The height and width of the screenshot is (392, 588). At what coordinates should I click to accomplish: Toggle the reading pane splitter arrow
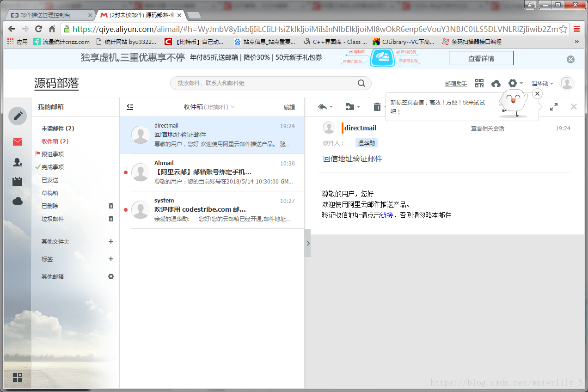pyautogui.click(x=308, y=243)
